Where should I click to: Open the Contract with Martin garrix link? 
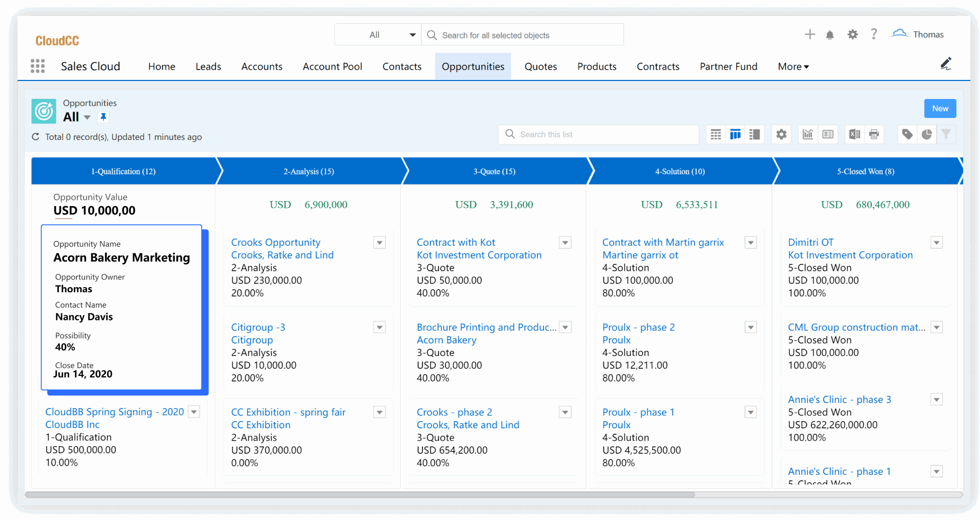[x=663, y=242]
